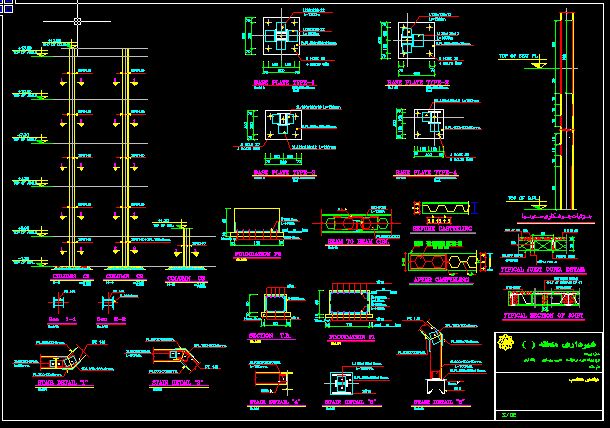Click the Before Castelling title text

pos(442,230)
